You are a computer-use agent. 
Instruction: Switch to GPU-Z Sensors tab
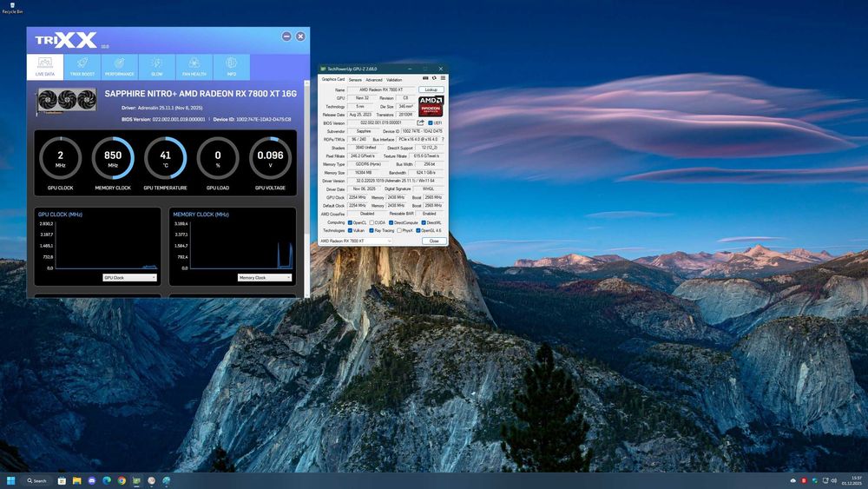pyautogui.click(x=355, y=80)
